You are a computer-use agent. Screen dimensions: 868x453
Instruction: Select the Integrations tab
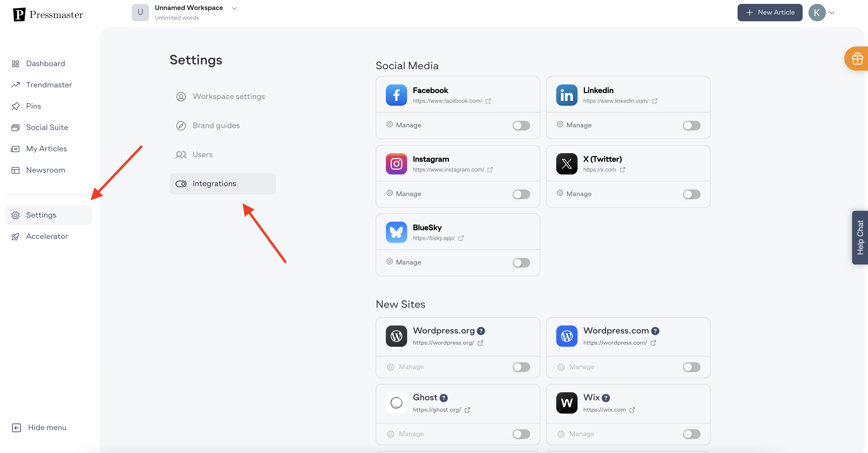click(x=222, y=184)
